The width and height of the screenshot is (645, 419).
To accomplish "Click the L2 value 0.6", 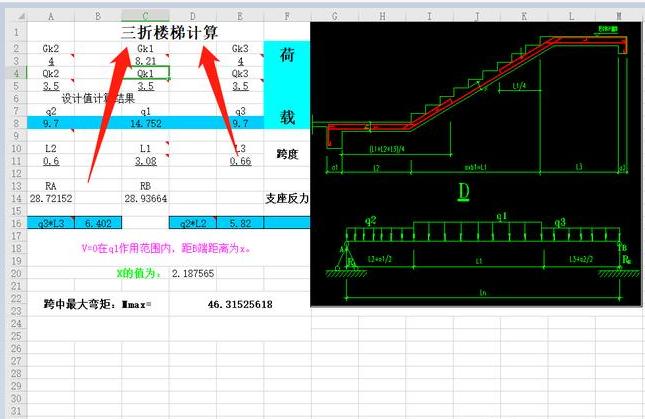I will [51, 161].
